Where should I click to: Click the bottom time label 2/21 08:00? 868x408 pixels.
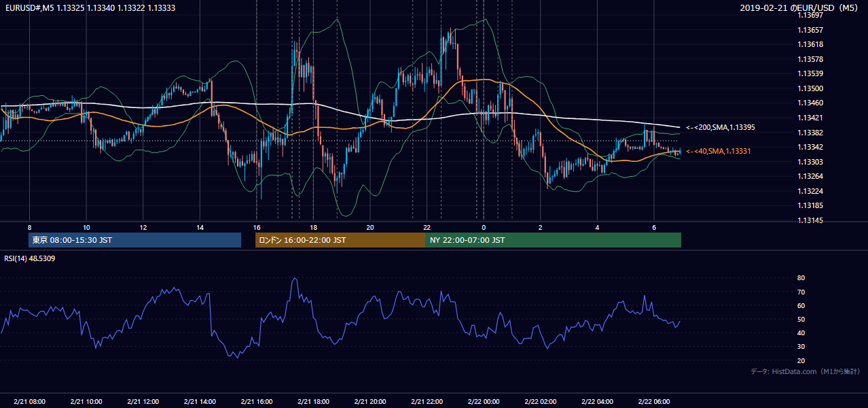(x=29, y=402)
